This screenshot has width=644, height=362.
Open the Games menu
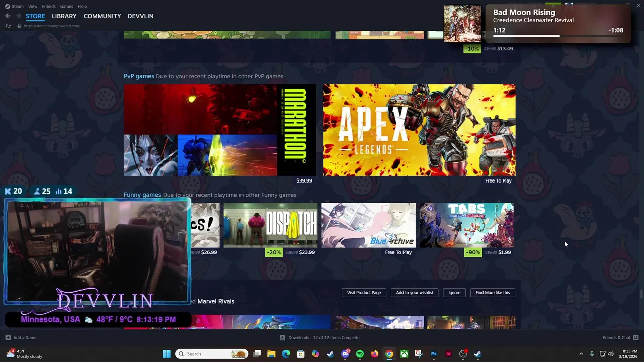point(66,6)
